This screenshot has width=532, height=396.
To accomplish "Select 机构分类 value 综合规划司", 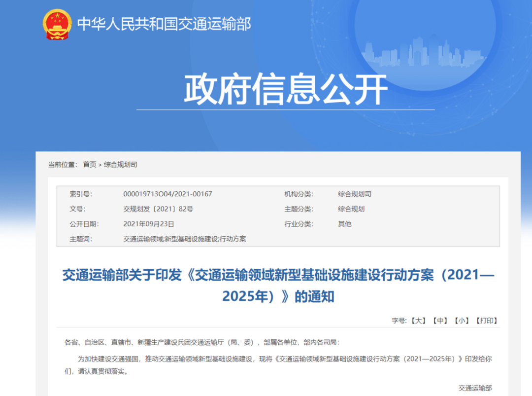I will pyautogui.click(x=355, y=194).
